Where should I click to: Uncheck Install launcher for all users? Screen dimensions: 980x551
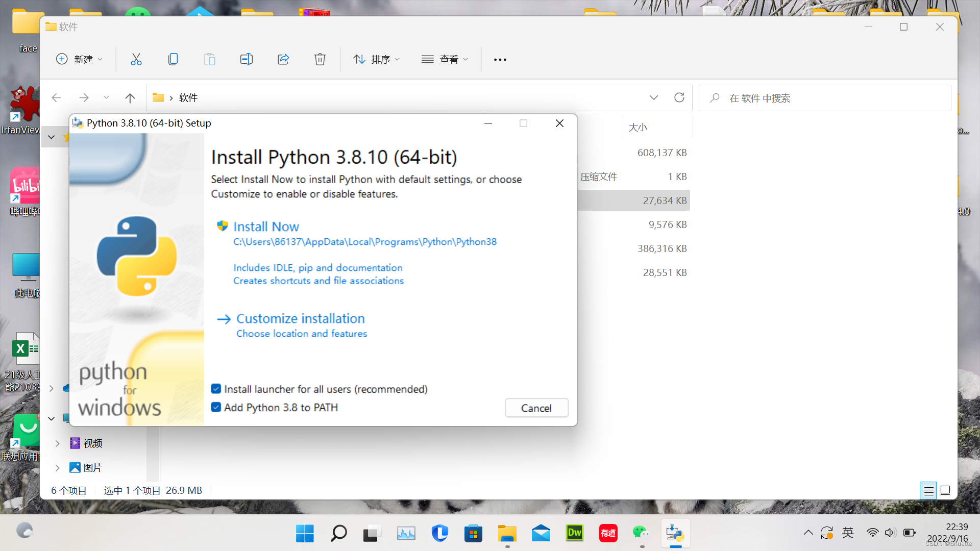(216, 389)
